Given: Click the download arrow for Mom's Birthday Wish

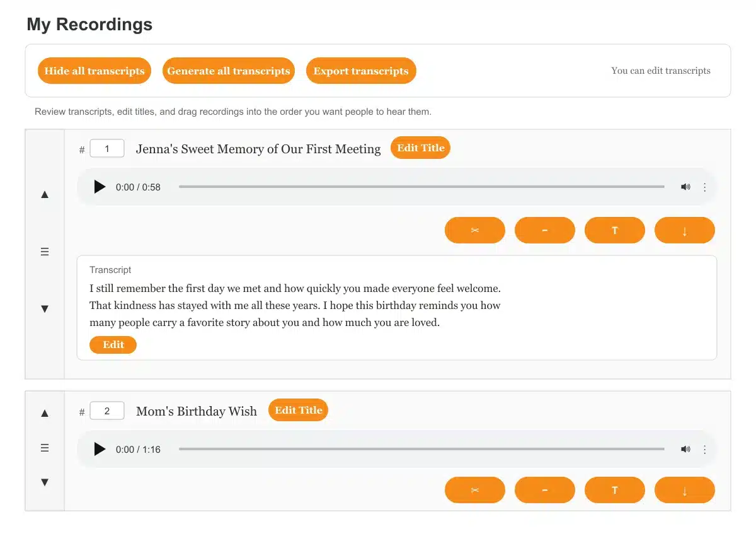Looking at the screenshot, I should pos(685,490).
